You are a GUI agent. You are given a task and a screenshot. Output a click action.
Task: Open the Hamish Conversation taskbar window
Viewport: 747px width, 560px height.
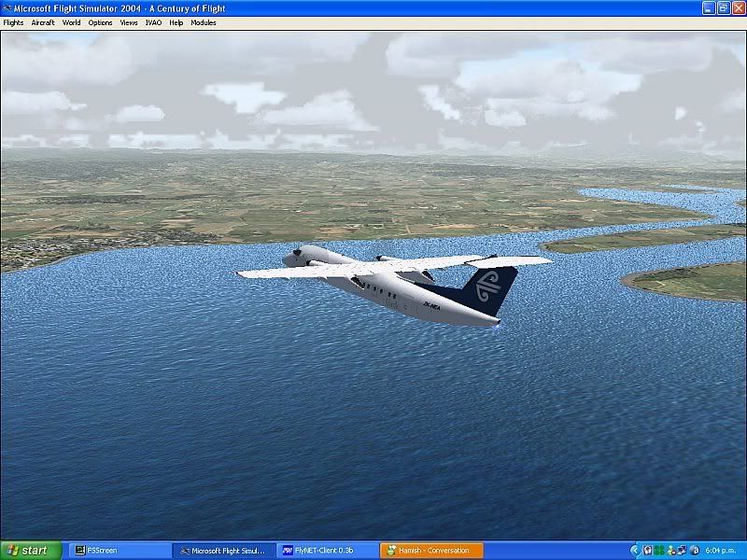pos(432,551)
